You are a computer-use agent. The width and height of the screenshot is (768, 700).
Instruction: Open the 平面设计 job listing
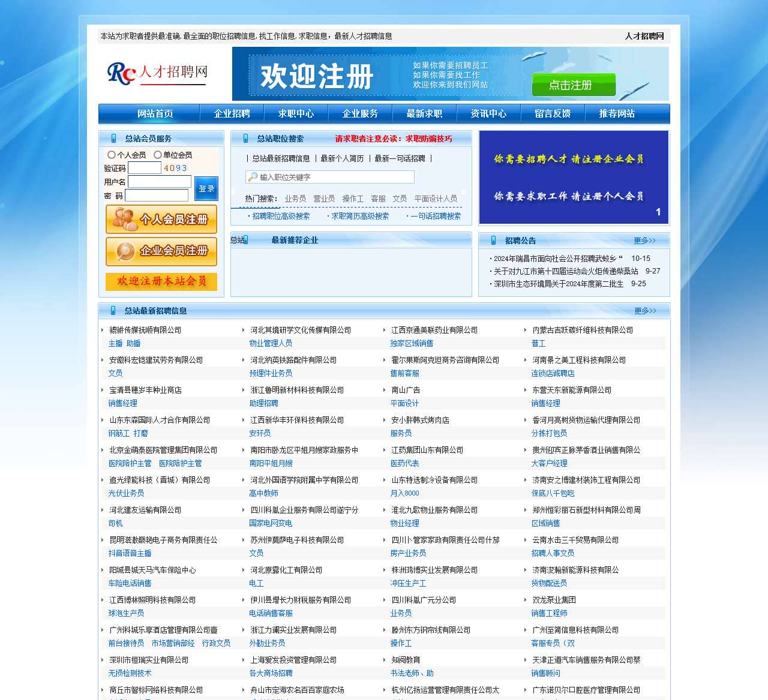[x=404, y=403]
